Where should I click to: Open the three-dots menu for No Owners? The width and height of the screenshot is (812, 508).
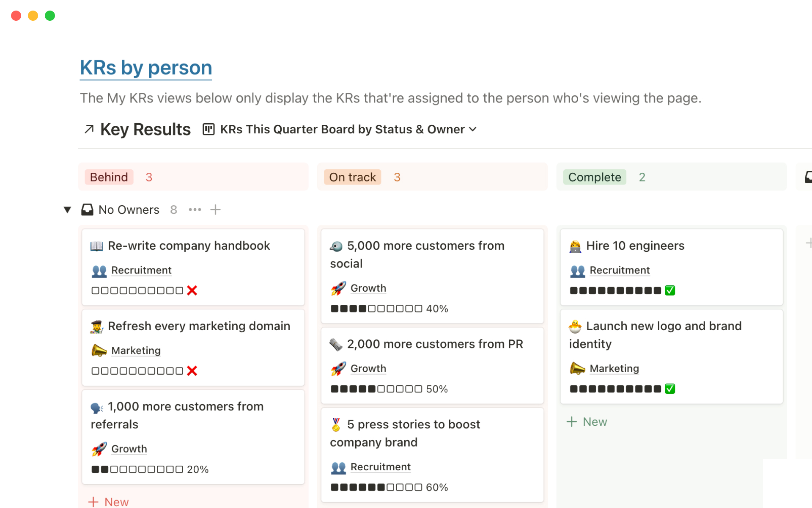(195, 210)
